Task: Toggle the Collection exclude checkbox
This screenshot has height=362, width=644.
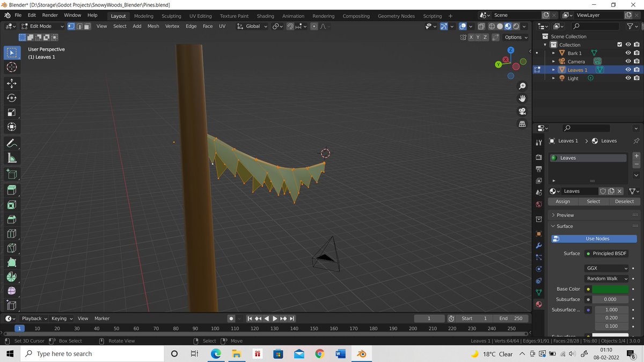Action: (x=620, y=45)
